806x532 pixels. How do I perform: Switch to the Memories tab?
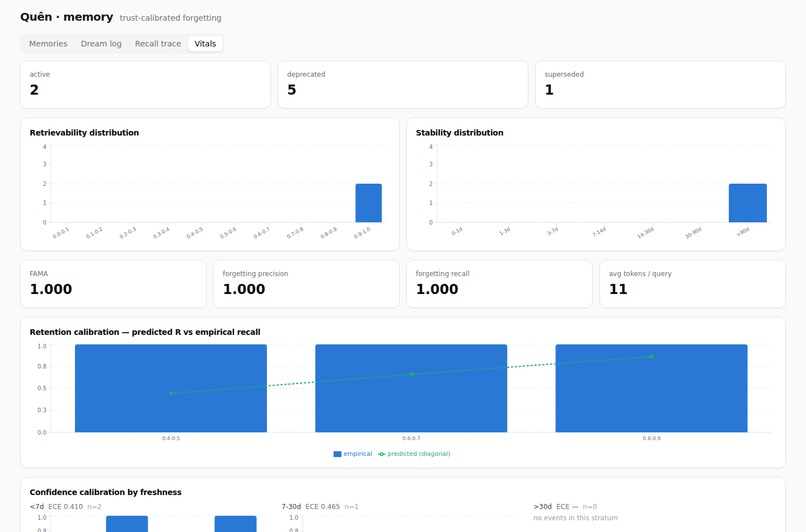(x=48, y=44)
